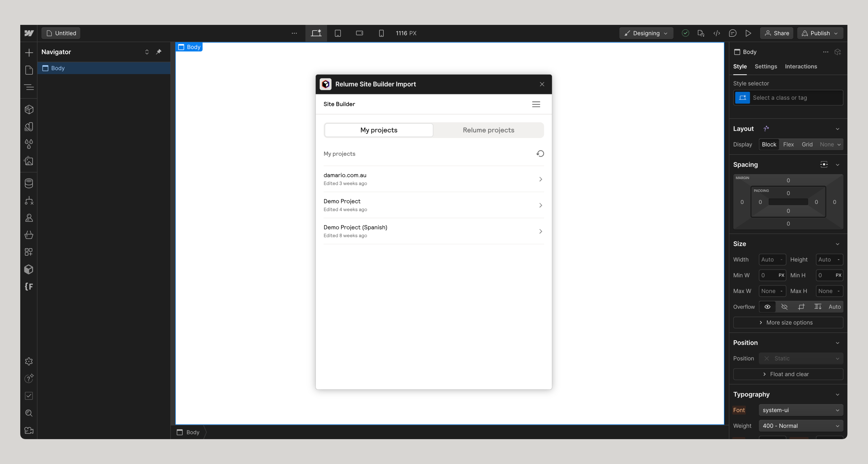
Task: Open the Ecommerce basket icon
Action: click(29, 235)
